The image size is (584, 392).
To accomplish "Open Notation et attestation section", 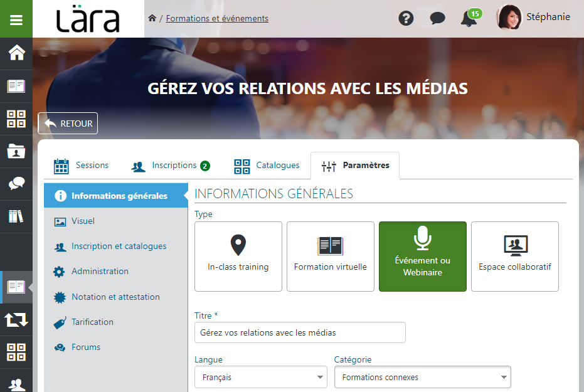I will pyautogui.click(x=116, y=297).
